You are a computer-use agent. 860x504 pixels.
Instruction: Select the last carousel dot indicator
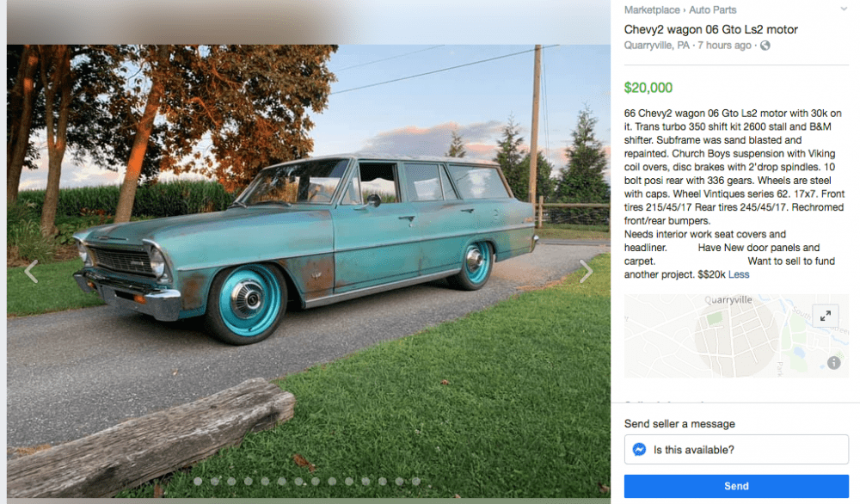(416, 482)
